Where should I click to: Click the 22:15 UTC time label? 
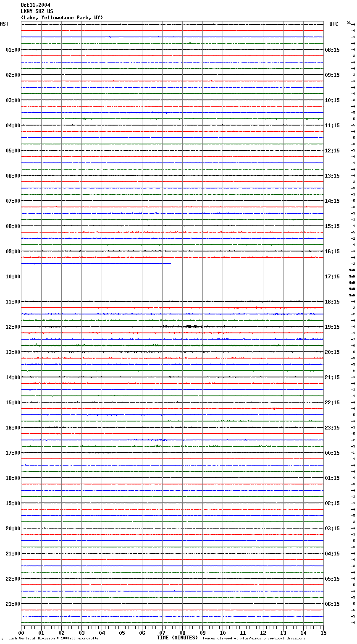click(x=332, y=403)
